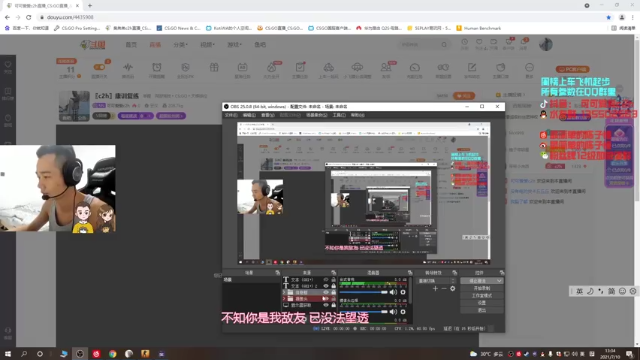This screenshot has height=360, width=640.
Task: Open the 工具(T) menu in OBS
Action: (x=339, y=115)
